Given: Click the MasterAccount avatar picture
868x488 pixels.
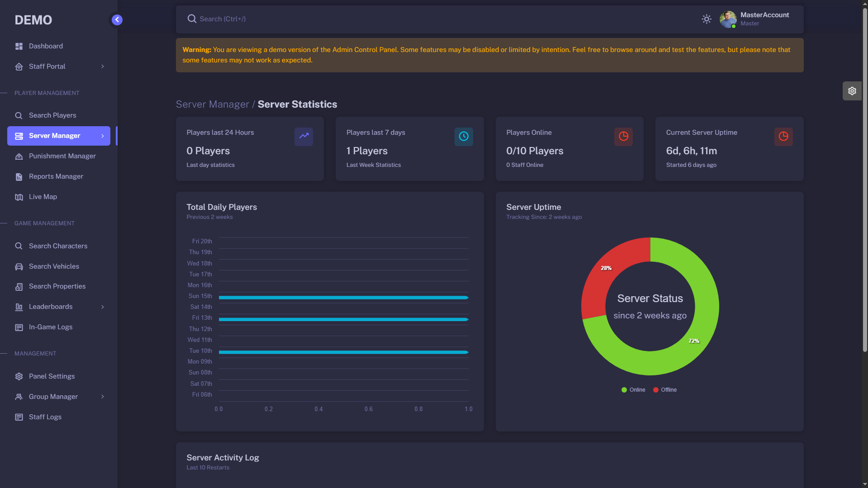Looking at the screenshot, I should pos(728,19).
